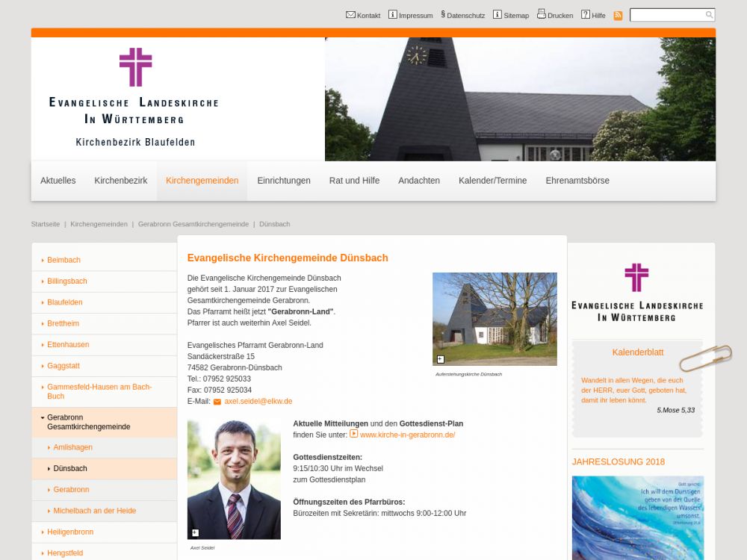Viewport: 747px width, 560px height.
Task: Open the Impressum info icon
Action: [x=393, y=15]
